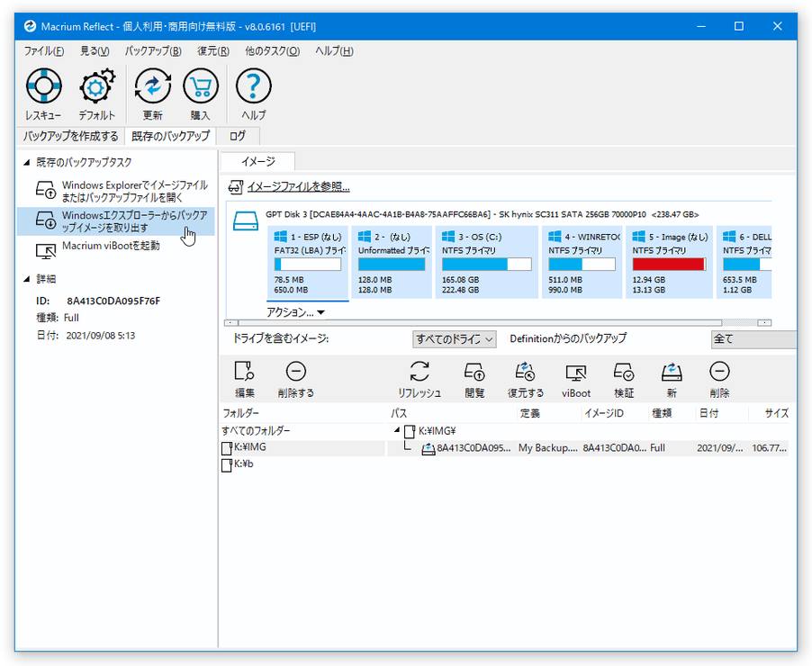Open the アクション... dropdown
Screen dimensions: 812x666
(295, 312)
